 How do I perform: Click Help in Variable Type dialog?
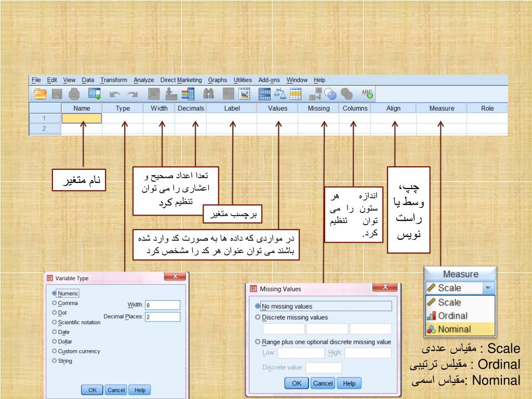[140, 390]
